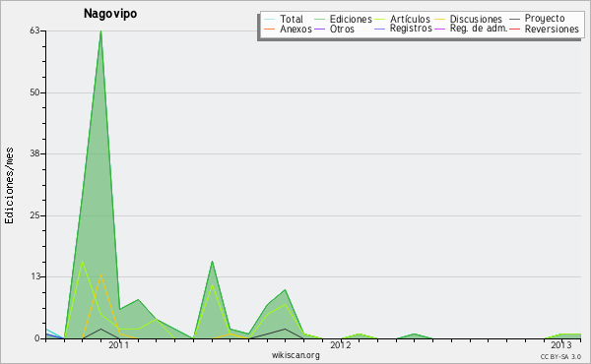Screen dimensions: 591x364
Task: Click the orange Discusiones peak at 13
Action: tap(100, 275)
